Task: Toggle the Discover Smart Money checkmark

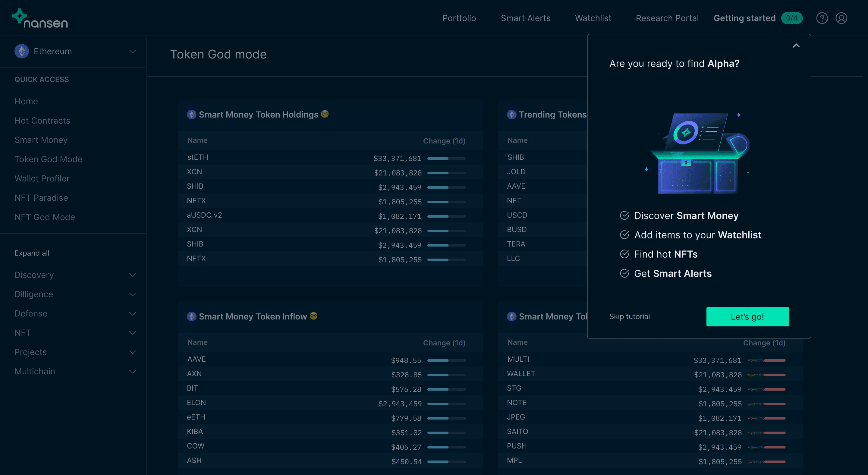Action: (x=624, y=215)
